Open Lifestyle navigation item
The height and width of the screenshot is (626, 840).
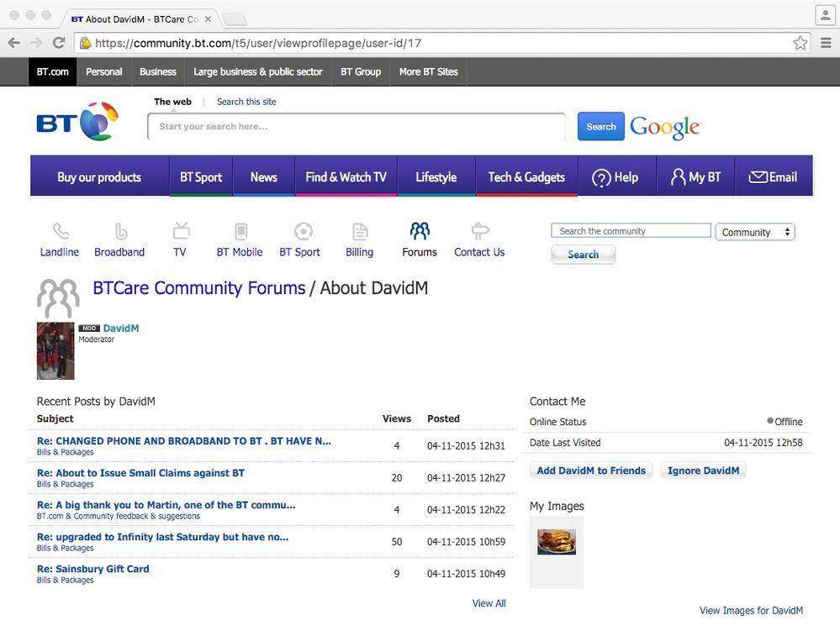click(436, 176)
